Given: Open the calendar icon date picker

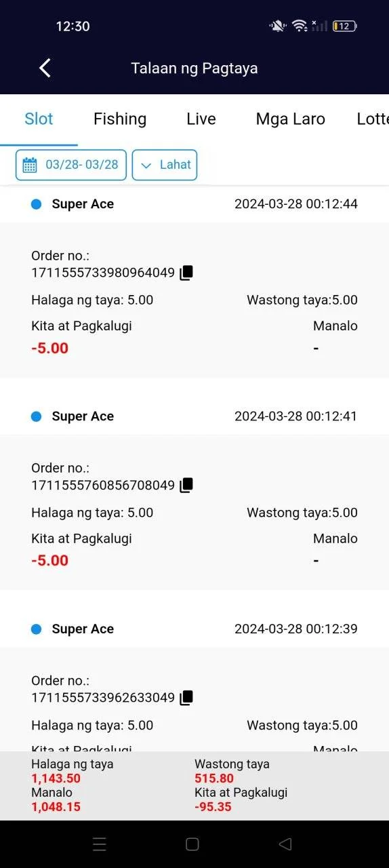Looking at the screenshot, I should click(x=30, y=165).
